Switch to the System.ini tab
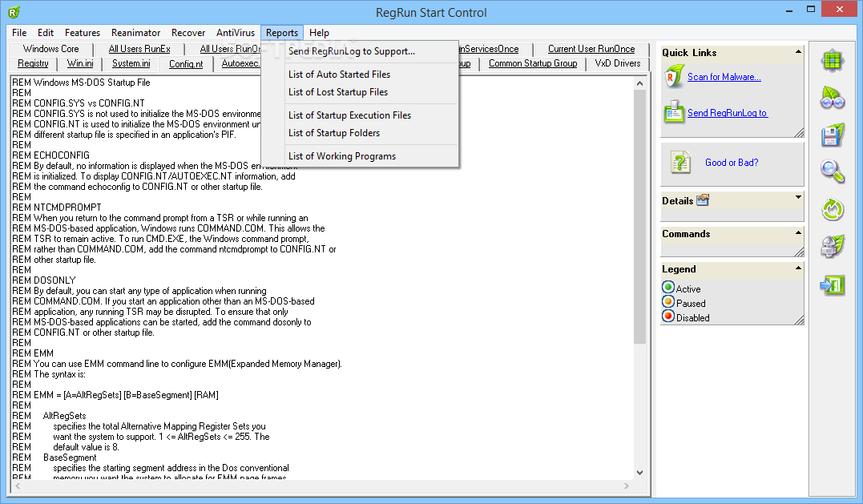 131,63
